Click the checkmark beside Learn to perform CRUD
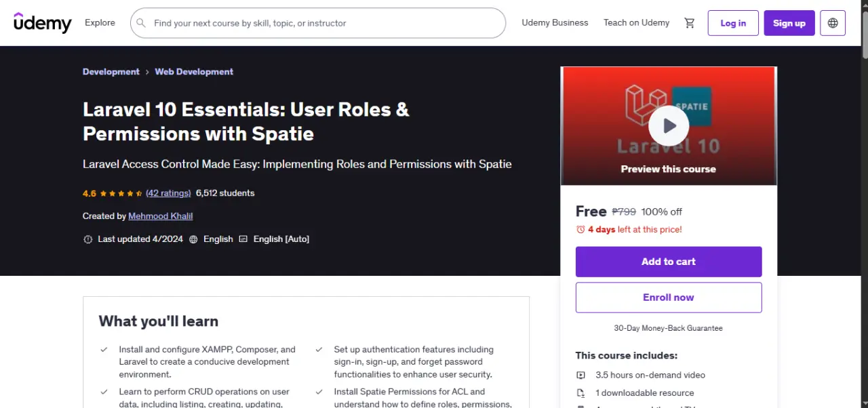This screenshot has height=408, width=868. click(x=104, y=392)
